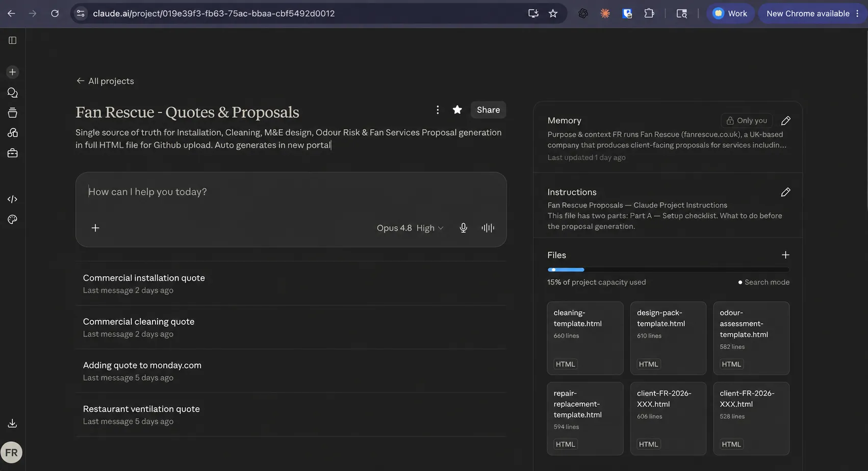
Task: Go back in browser history
Action: tap(11, 13)
